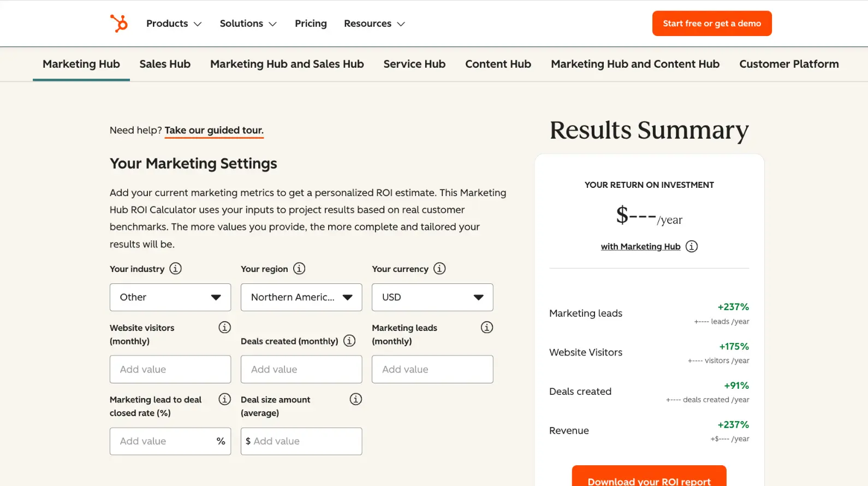This screenshot has height=486, width=868.
Task: Open info icon next to Your industry
Action: pos(175,269)
